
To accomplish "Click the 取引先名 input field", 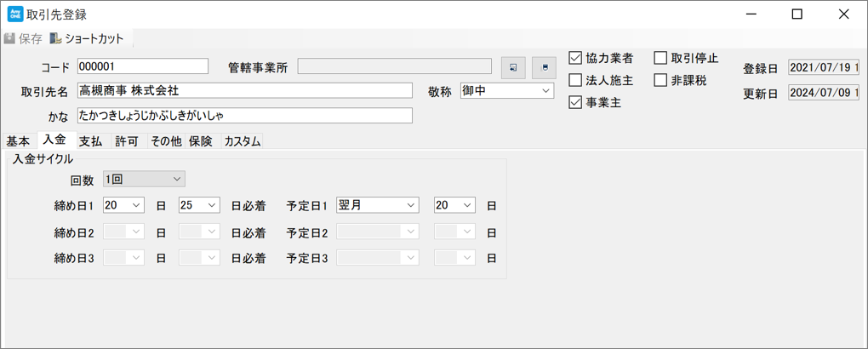I will click(x=244, y=90).
